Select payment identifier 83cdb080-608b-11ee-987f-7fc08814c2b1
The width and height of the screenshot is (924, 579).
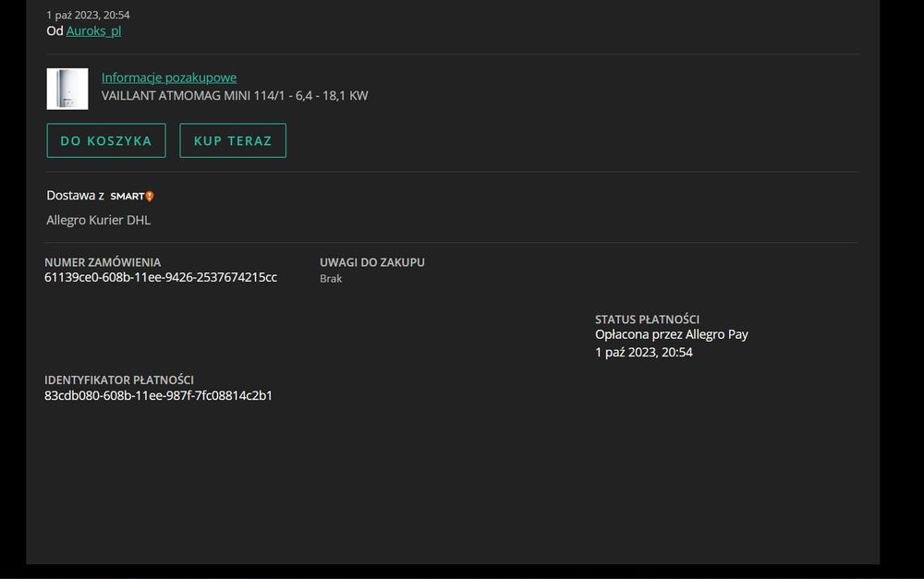pos(159,396)
